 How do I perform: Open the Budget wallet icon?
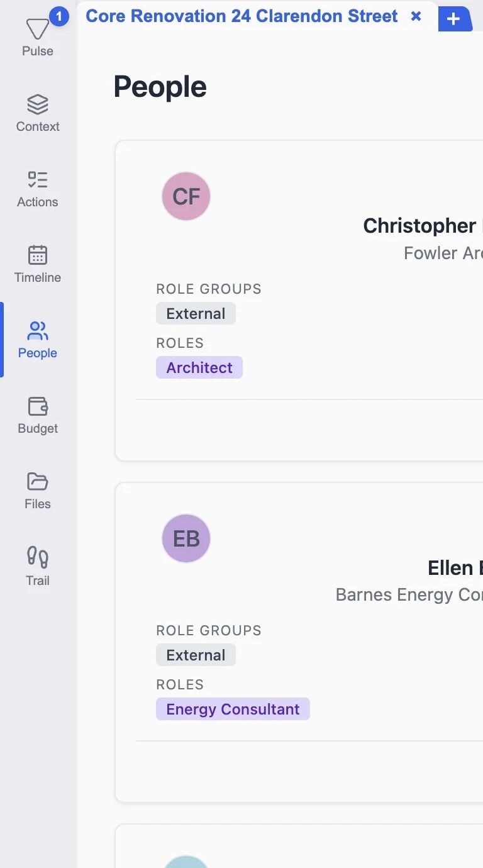(x=38, y=406)
